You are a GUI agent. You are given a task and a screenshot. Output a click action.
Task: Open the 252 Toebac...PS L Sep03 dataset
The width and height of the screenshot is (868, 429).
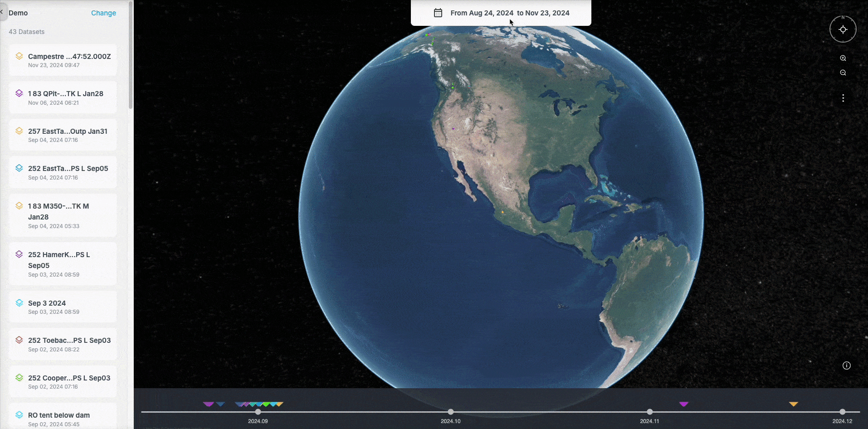[x=63, y=344]
